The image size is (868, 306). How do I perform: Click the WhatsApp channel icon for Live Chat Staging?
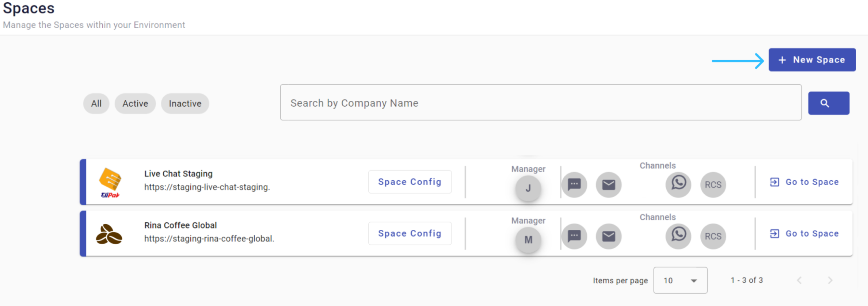(x=678, y=185)
